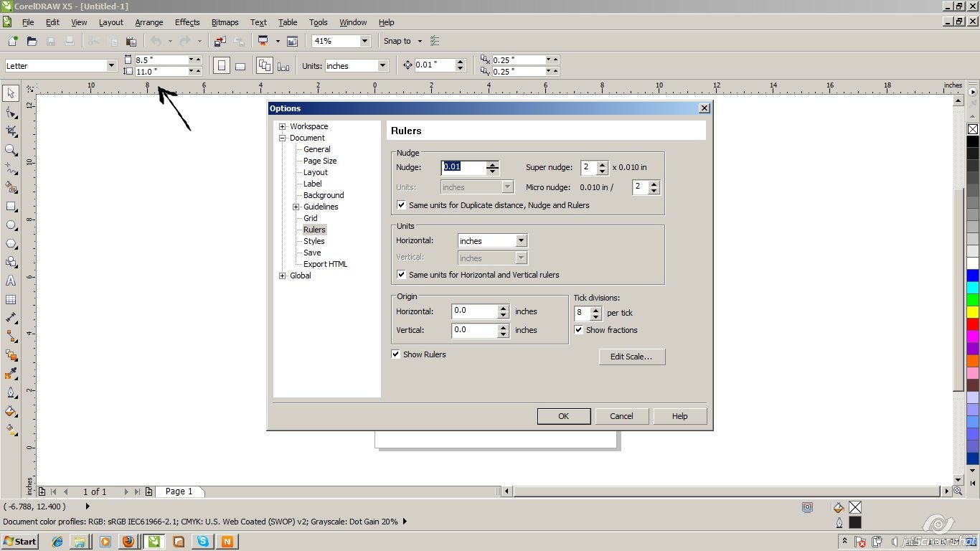
Task: Uncheck Same units for Horizontal and Vertical rulers
Action: [401, 275]
